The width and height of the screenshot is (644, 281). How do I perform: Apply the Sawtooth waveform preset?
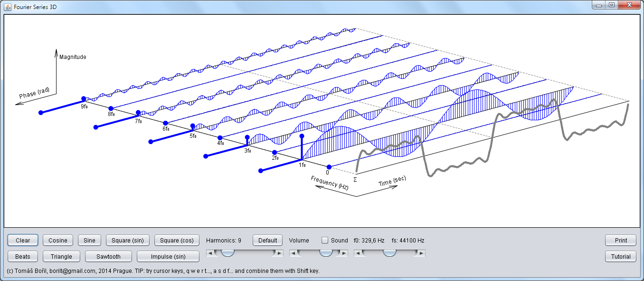coord(108,256)
